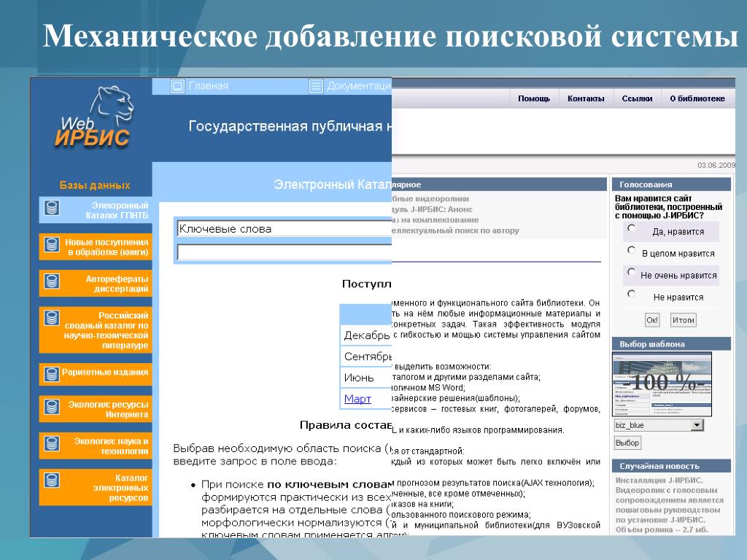Open the О библиотеке menu tab
The height and width of the screenshot is (560, 747).
pyautogui.click(x=697, y=98)
